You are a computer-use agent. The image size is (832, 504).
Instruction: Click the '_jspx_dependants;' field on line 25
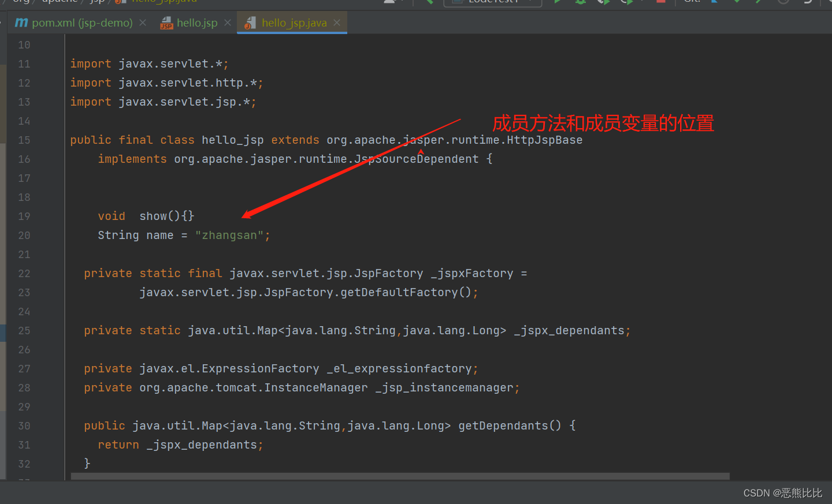coord(573,331)
